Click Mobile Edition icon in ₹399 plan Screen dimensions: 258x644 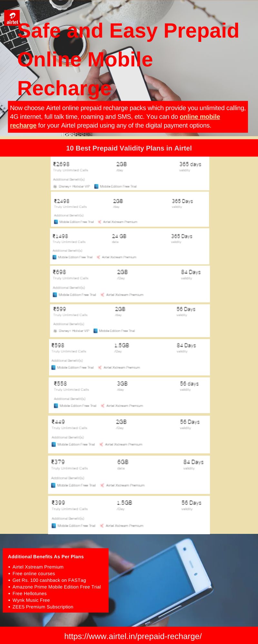point(54,526)
